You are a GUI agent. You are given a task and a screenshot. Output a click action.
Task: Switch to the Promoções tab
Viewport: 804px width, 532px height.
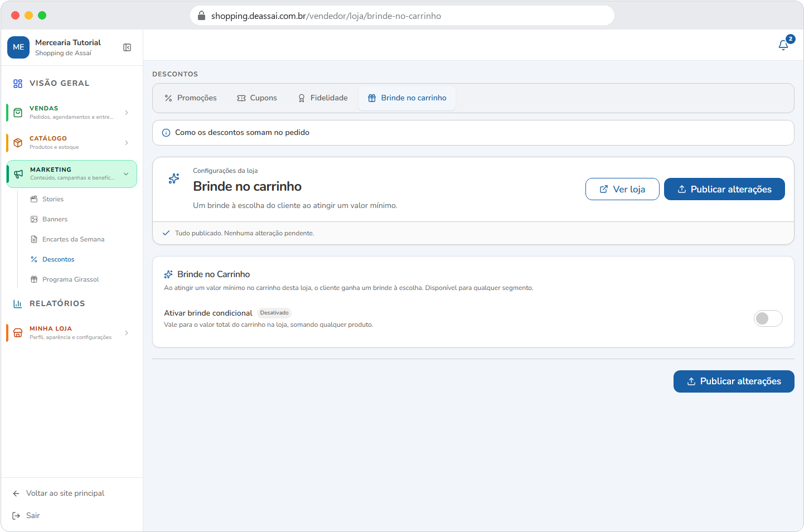click(191, 98)
